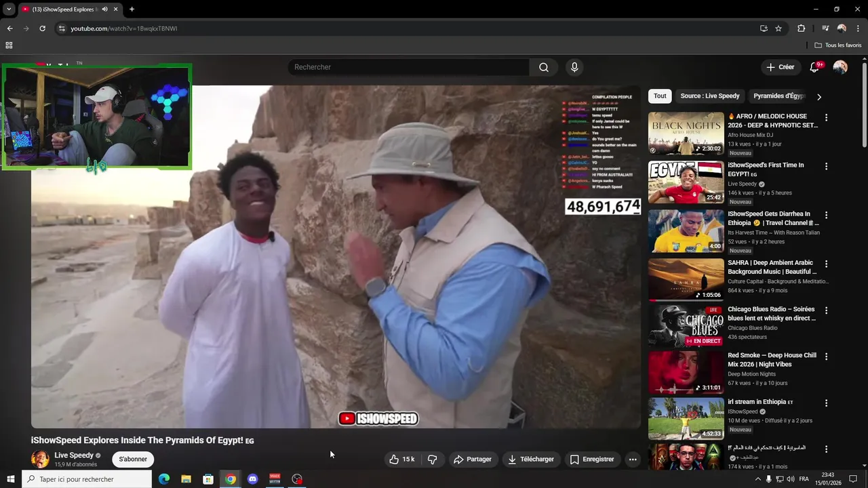
Task: Select Pyramides d'Égypte filter chip
Action: (x=779, y=96)
